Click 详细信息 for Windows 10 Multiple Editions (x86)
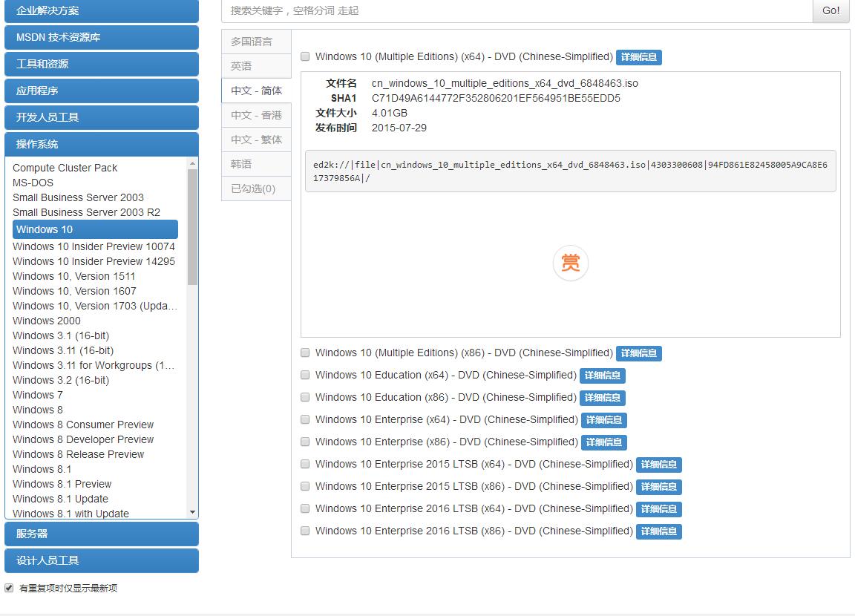The width and height of the screenshot is (855, 616). (638, 353)
